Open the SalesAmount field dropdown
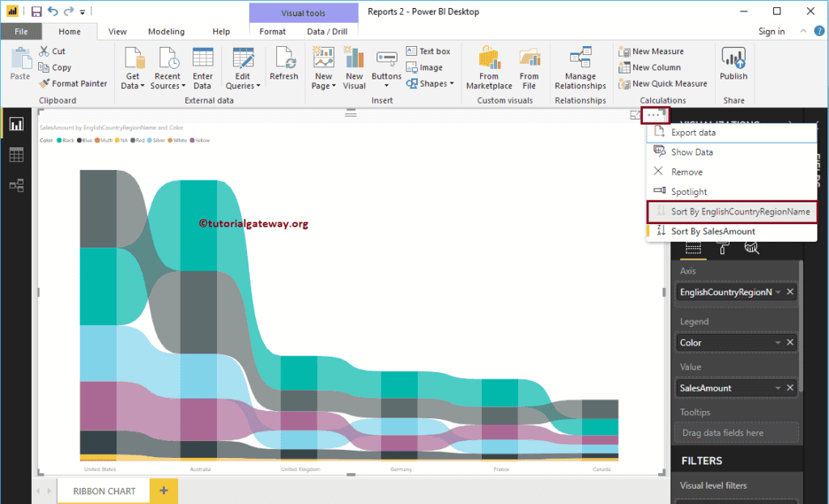 (x=778, y=388)
